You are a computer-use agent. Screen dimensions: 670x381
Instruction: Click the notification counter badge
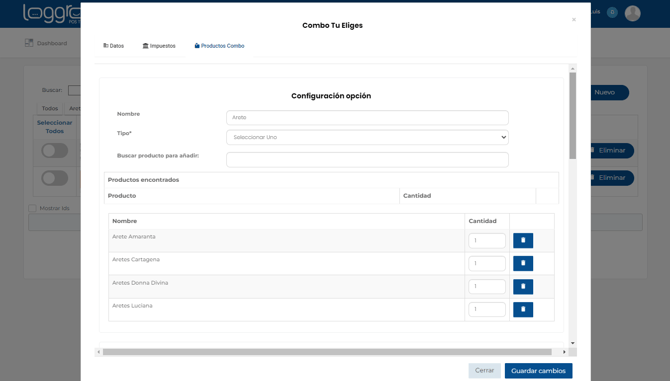click(612, 12)
